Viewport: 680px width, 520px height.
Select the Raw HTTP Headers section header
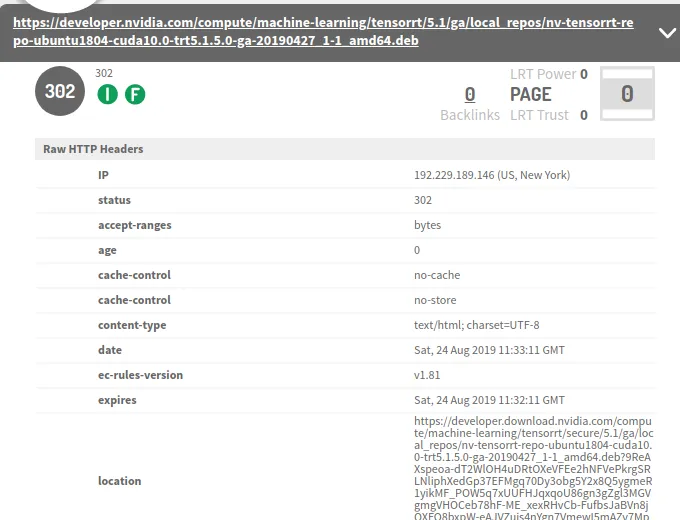345,149
